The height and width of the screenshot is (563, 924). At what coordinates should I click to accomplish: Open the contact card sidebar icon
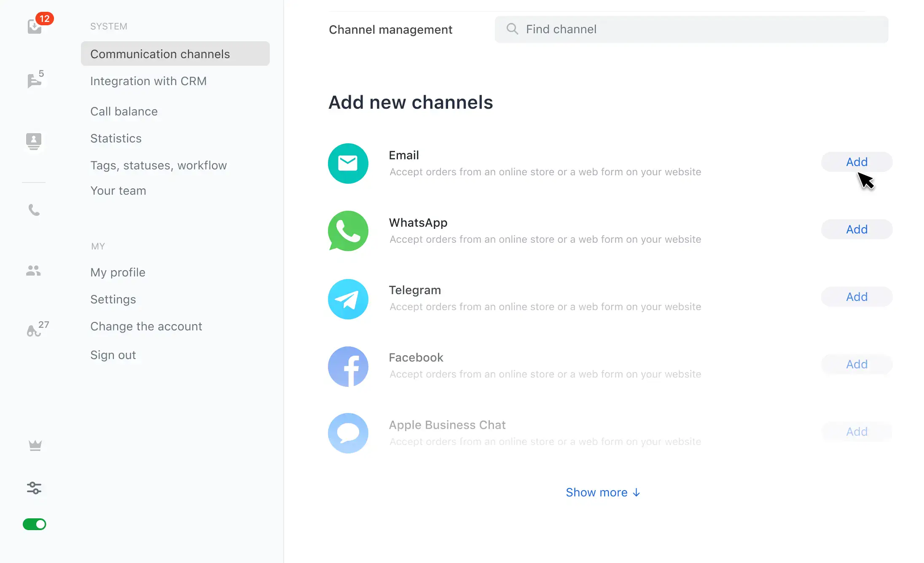click(x=34, y=141)
